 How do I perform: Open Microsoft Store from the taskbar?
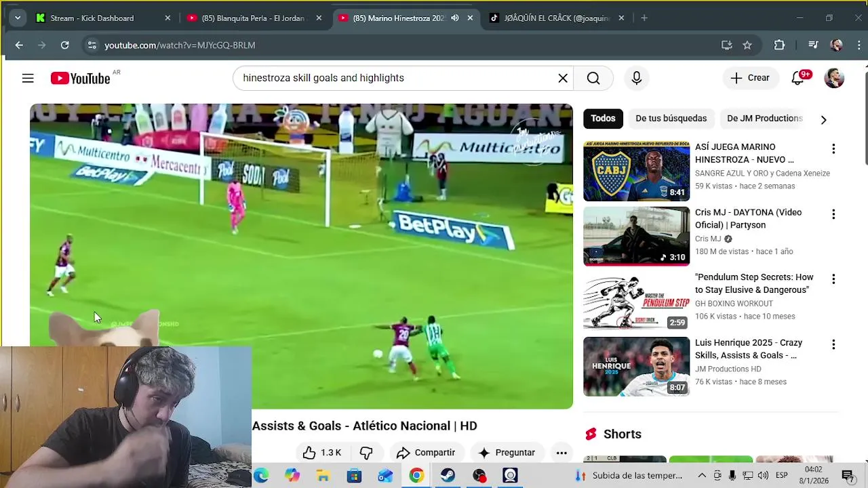pos(354,476)
